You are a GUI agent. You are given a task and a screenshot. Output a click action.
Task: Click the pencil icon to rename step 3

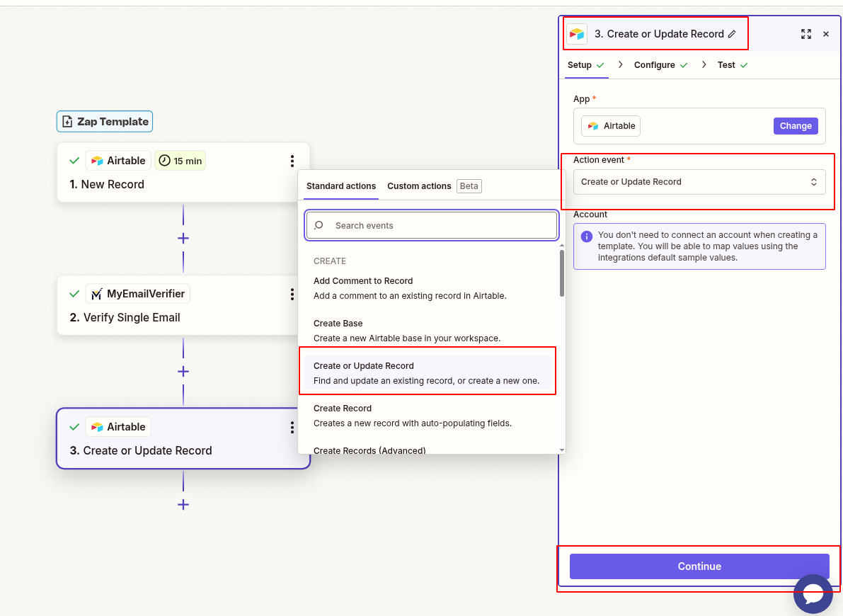click(x=730, y=33)
